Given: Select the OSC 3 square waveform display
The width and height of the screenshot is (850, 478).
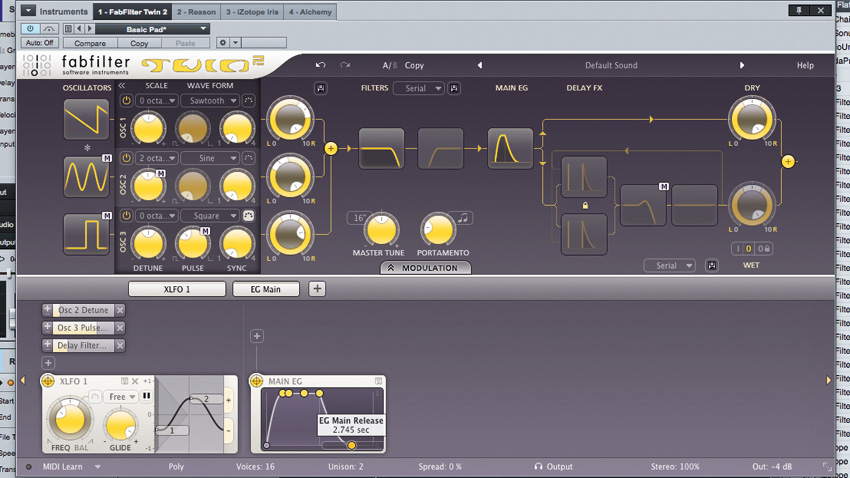Looking at the screenshot, I should pos(86,234).
